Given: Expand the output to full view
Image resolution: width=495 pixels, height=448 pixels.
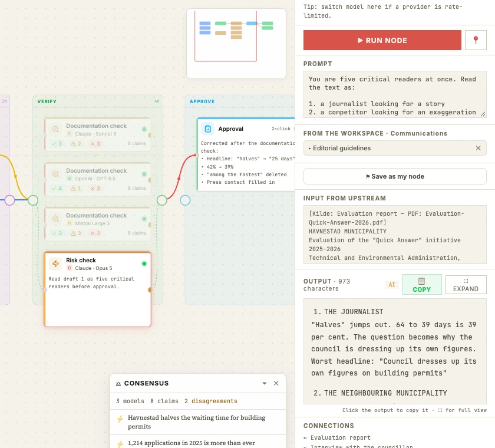Looking at the screenshot, I should pyautogui.click(x=466, y=285).
